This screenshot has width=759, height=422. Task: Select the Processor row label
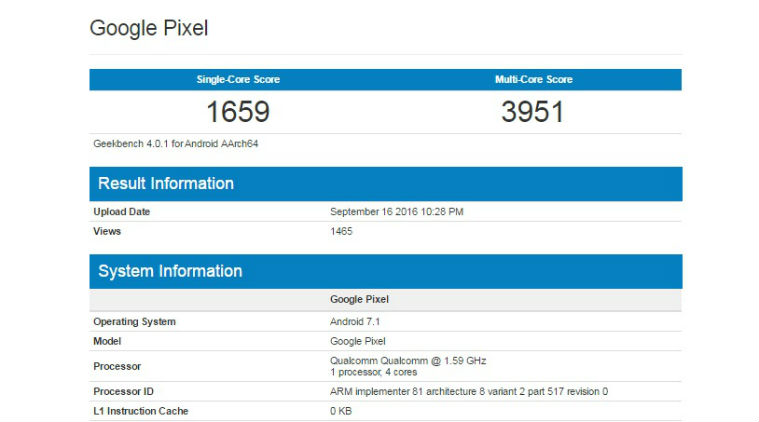pos(117,366)
